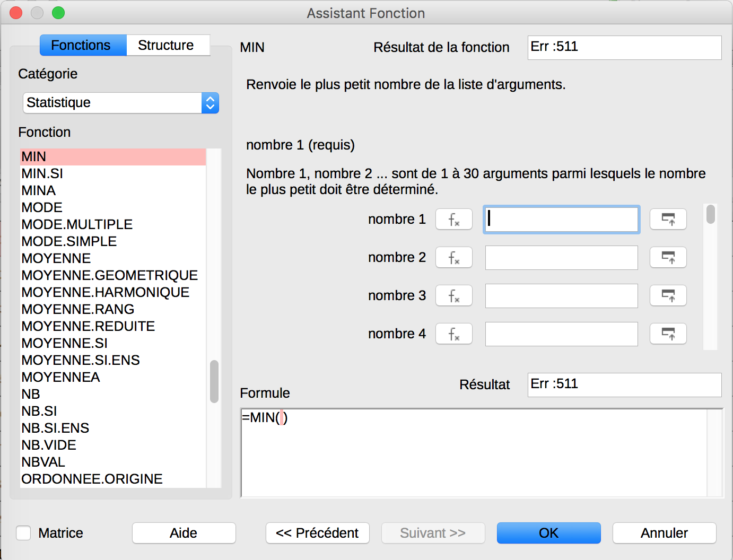Click the Aide button

[184, 533]
